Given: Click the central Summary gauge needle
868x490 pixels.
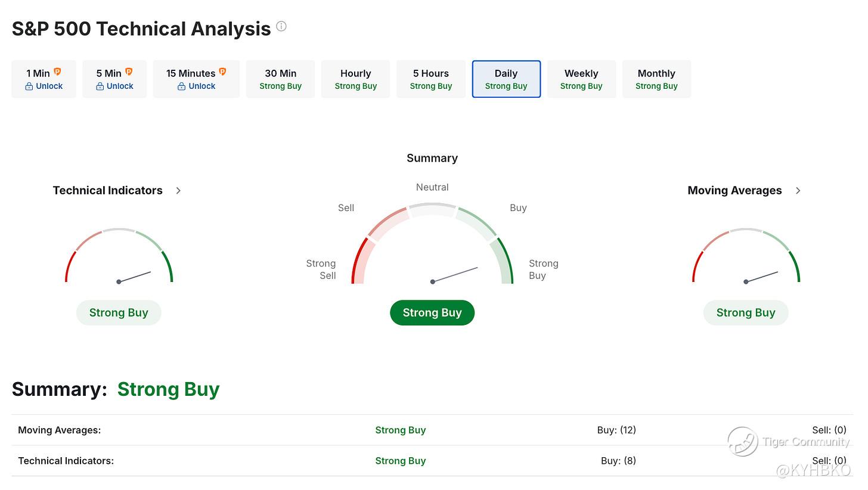Looking at the screenshot, I should (455, 275).
